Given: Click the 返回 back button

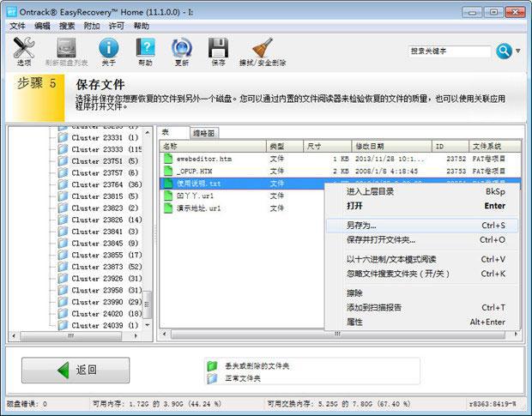Looking at the screenshot, I should (76, 370).
